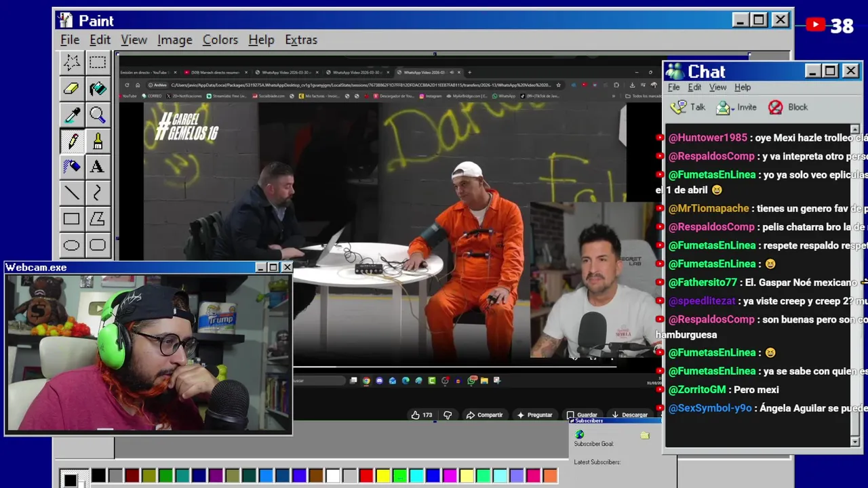
Task: Click the Guardar save button
Action: 582,415
